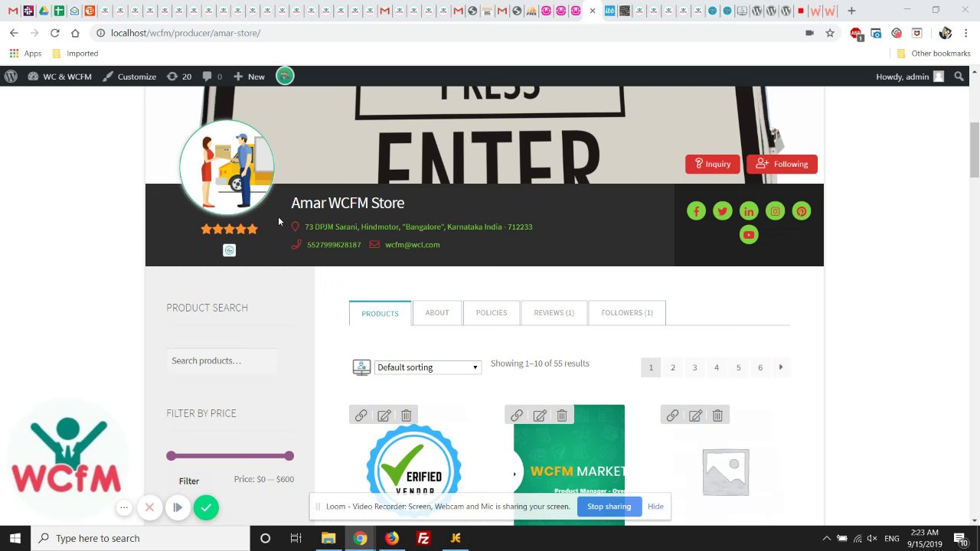Go to page 2 of products
This screenshot has height=551, width=980.
click(673, 367)
